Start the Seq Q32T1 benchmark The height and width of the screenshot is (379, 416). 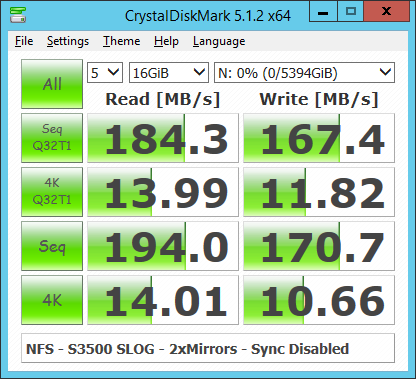coord(52,138)
